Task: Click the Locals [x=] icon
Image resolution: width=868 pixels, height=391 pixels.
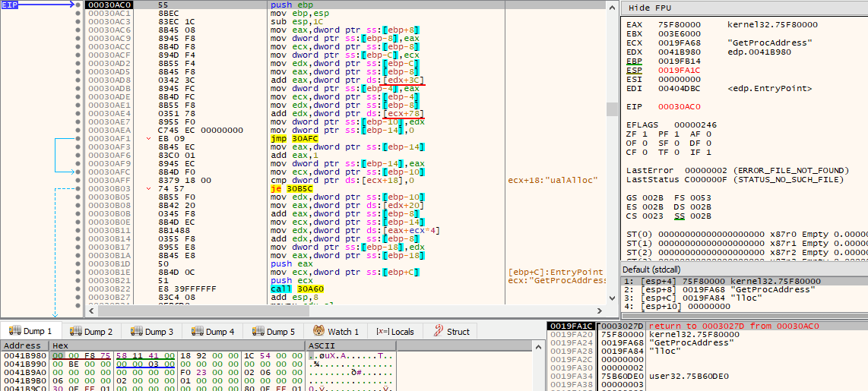Action: 381,332
